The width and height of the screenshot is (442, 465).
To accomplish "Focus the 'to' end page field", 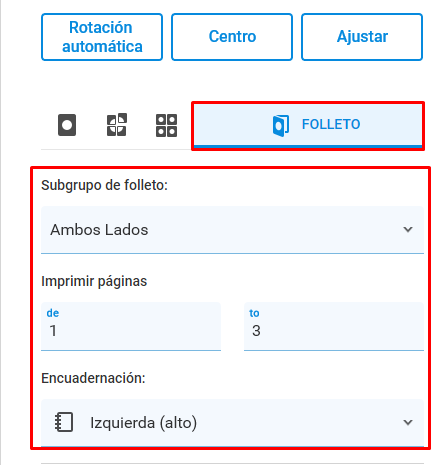I will tap(334, 326).
